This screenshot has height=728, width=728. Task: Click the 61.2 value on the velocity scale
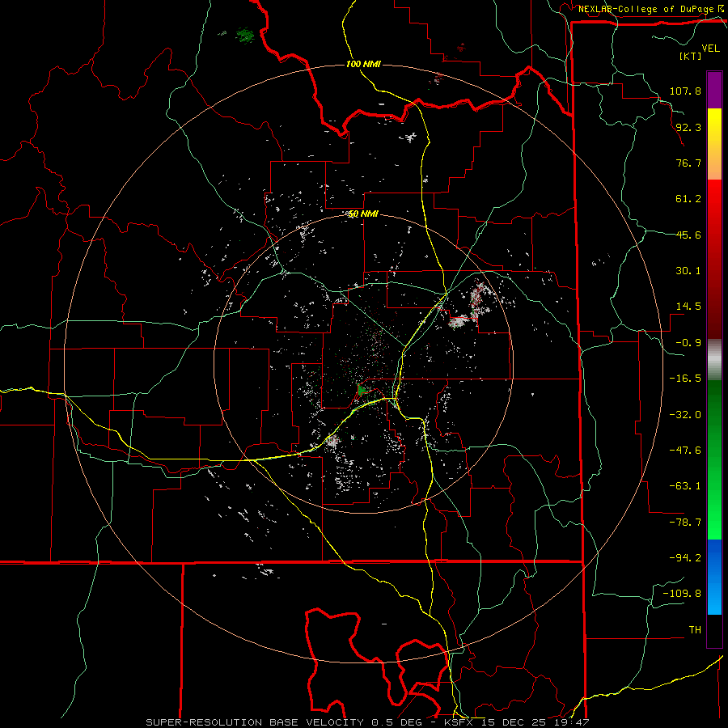[688, 199]
